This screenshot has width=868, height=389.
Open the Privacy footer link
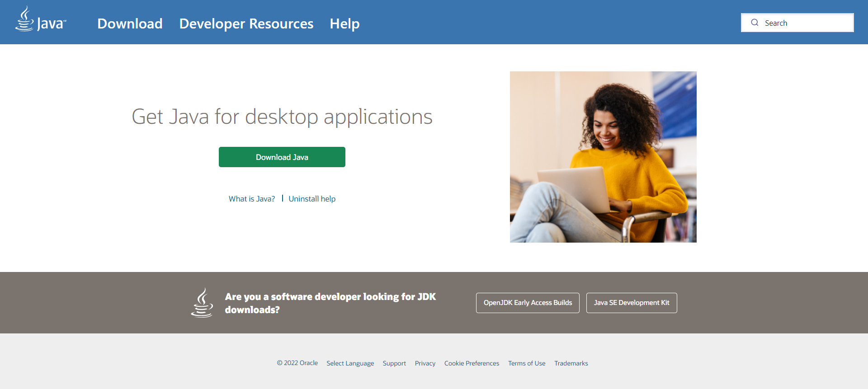[425, 363]
